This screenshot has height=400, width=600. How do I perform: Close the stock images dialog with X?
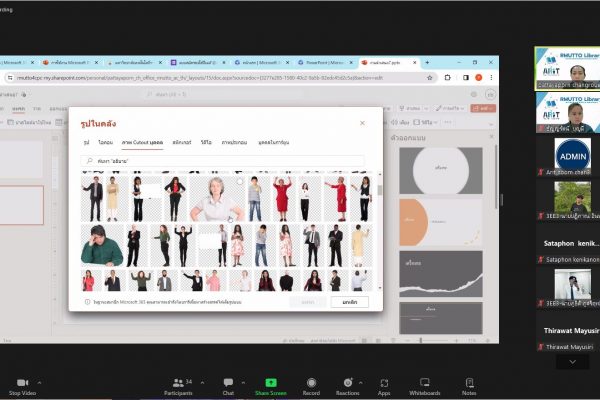pos(362,123)
